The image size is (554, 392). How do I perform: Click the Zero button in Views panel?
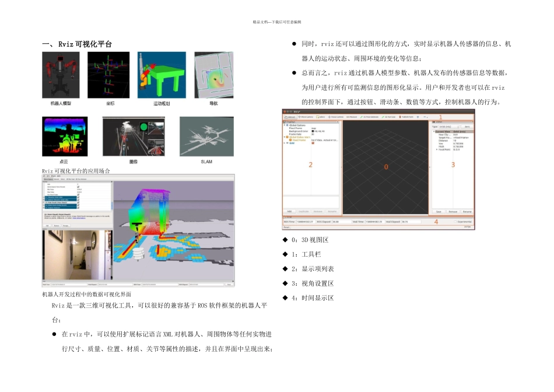click(467, 127)
